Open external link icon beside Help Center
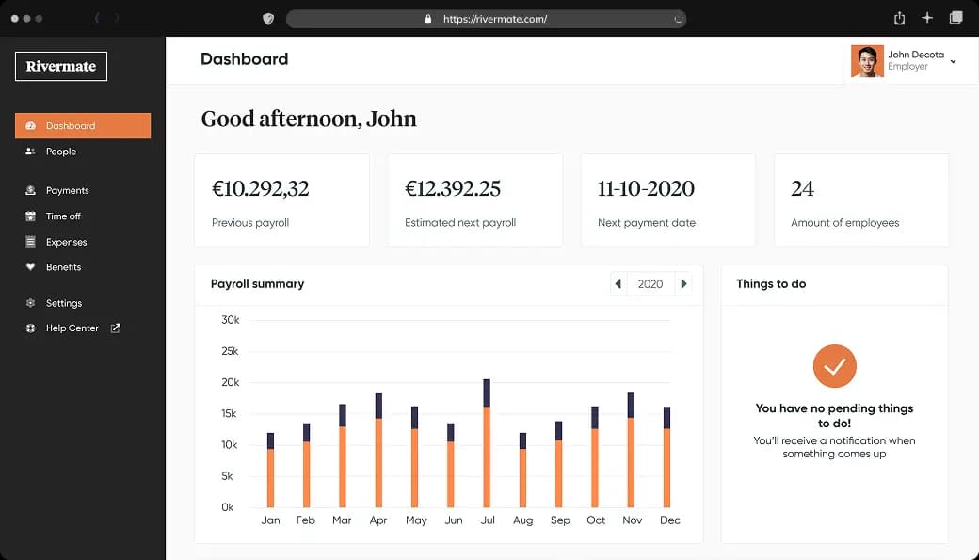The image size is (979, 560). click(x=116, y=328)
